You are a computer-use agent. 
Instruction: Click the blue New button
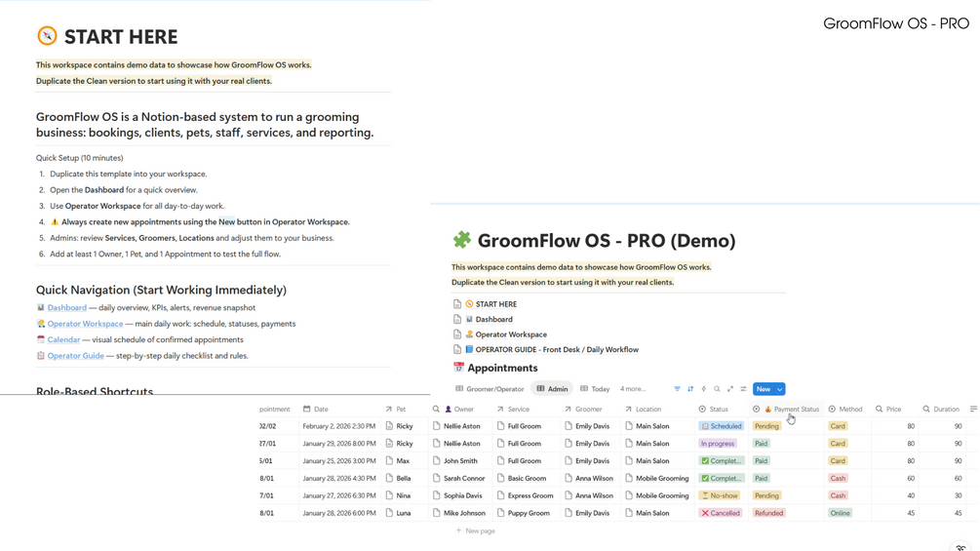[x=764, y=389]
